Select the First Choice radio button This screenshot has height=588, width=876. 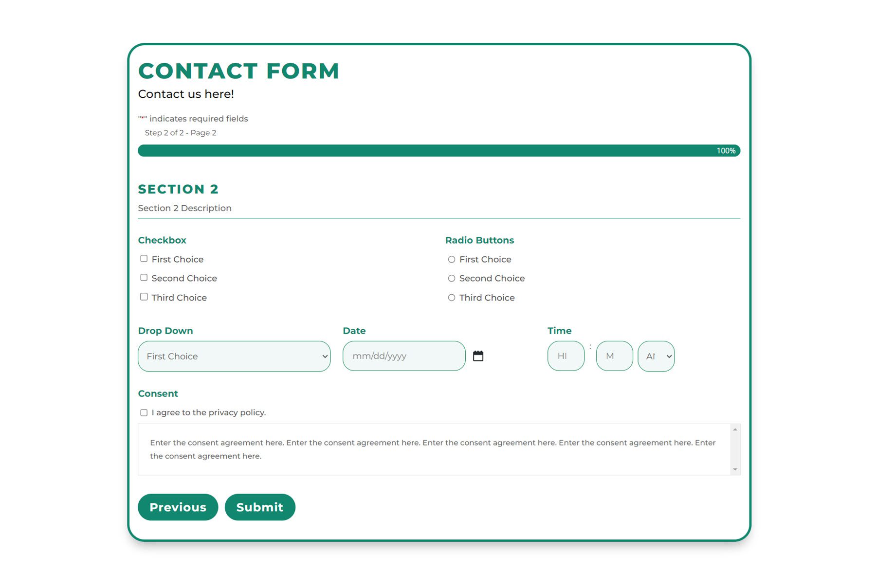point(451,259)
